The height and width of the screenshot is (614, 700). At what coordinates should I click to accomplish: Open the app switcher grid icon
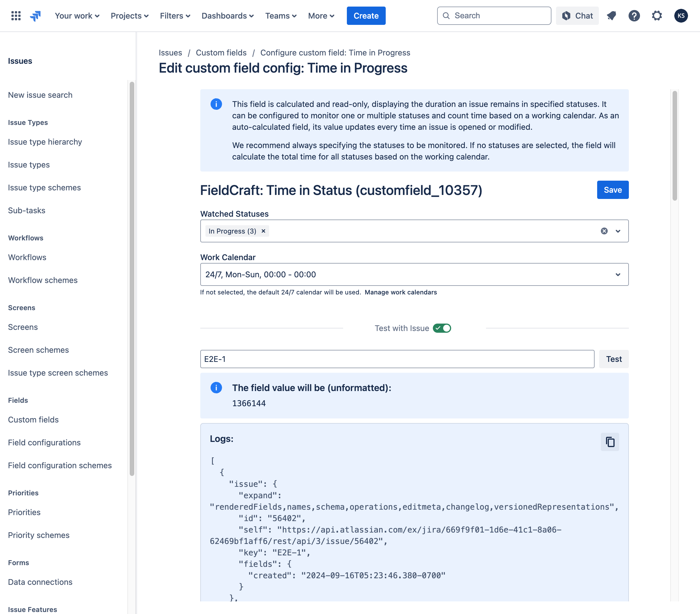(x=16, y=16)
